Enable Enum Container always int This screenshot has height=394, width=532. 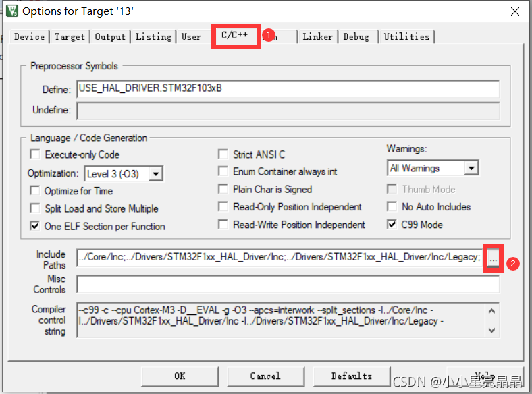point(223,171)
